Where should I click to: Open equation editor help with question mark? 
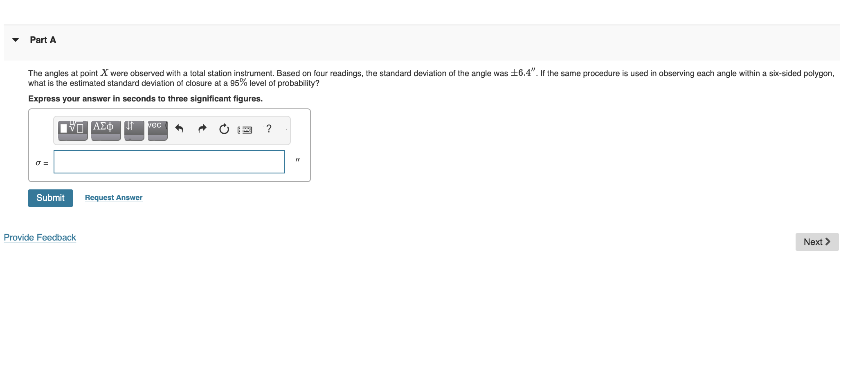(x=269, y=129)
